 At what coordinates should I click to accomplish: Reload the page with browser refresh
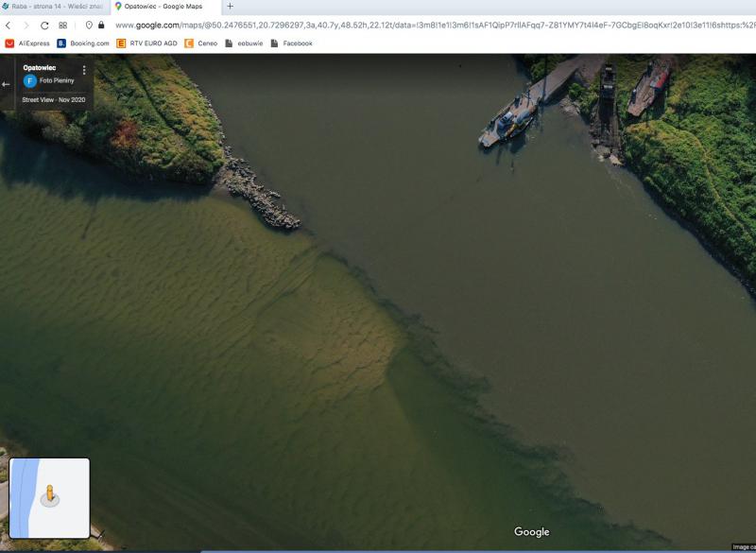coord(44,26)
